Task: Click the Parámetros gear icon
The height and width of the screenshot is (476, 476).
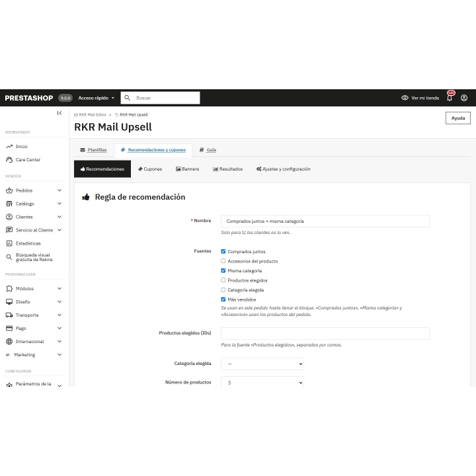Action: (9, 384)
